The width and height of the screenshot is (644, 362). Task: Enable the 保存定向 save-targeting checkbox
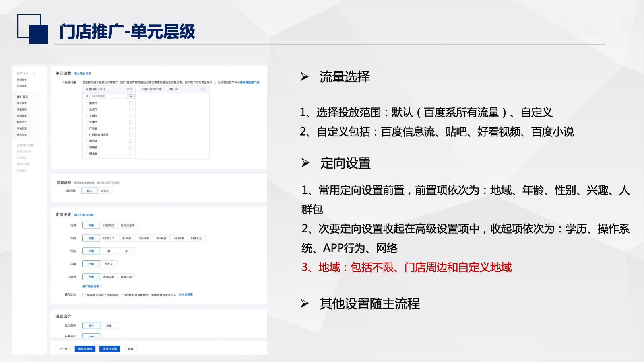84,295
